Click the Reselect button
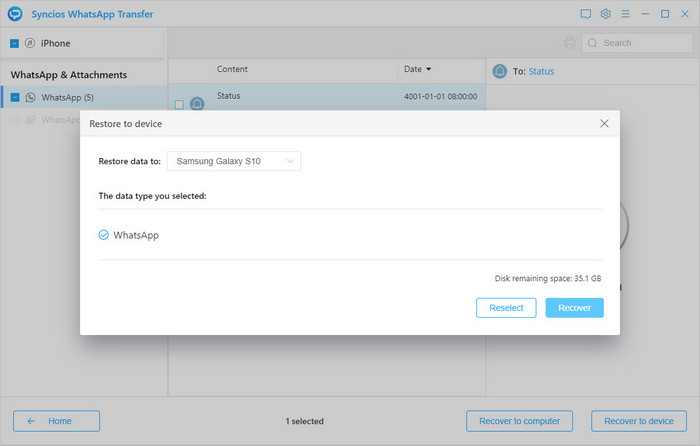 click(x=506, y=308)
